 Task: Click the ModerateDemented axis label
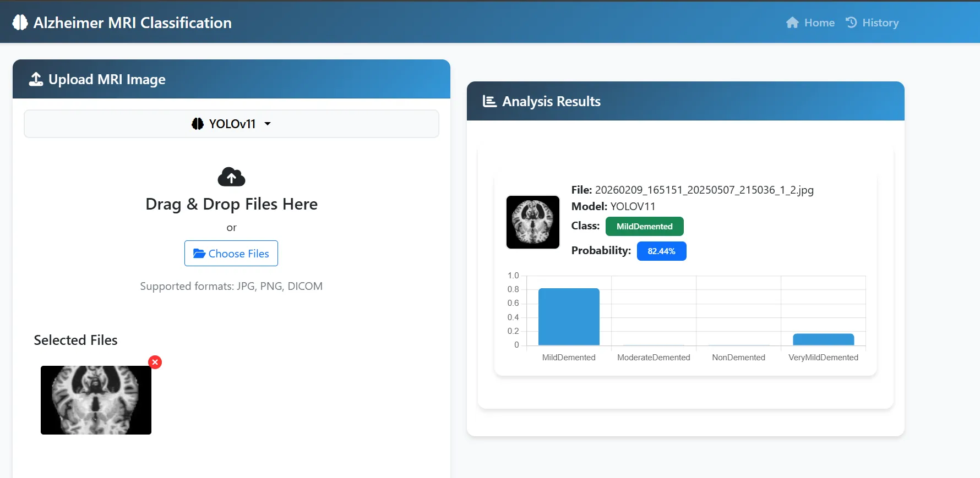pyautogui.click(x=654, y=358)
